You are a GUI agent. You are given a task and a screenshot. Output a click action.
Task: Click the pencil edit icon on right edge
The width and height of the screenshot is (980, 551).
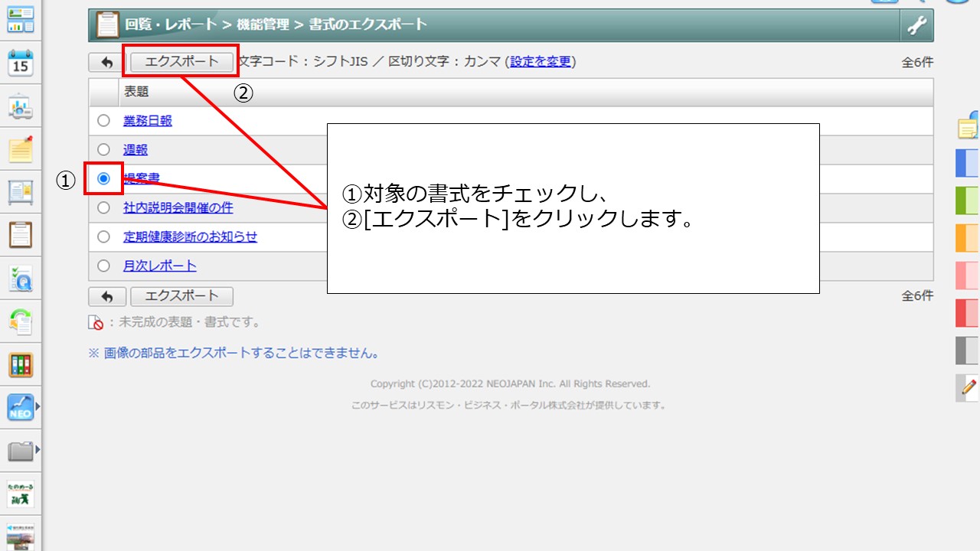pos(969,387)
